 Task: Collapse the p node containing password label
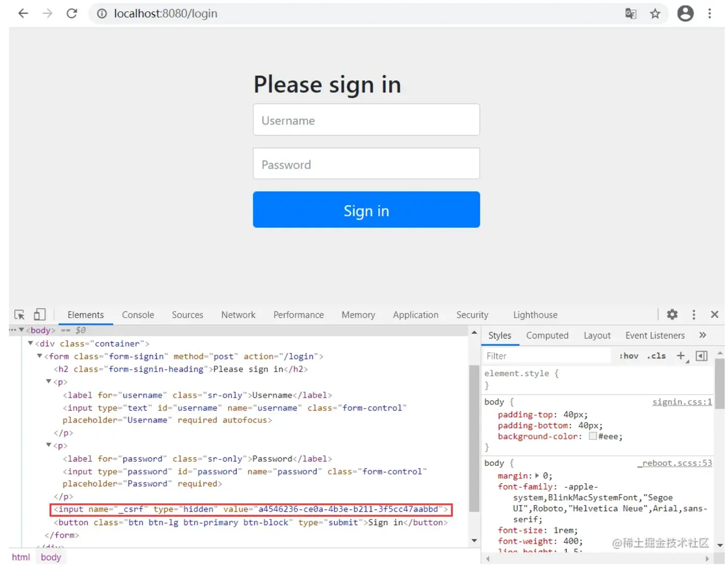coord(48,445)
